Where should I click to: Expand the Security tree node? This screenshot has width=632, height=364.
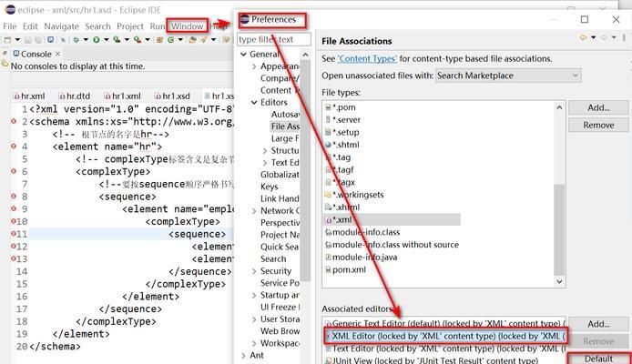tap(254, 271)
